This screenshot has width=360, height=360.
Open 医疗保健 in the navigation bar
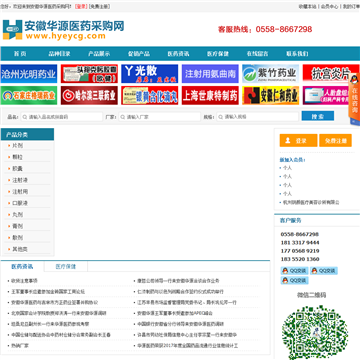click(x=218, y=54)
